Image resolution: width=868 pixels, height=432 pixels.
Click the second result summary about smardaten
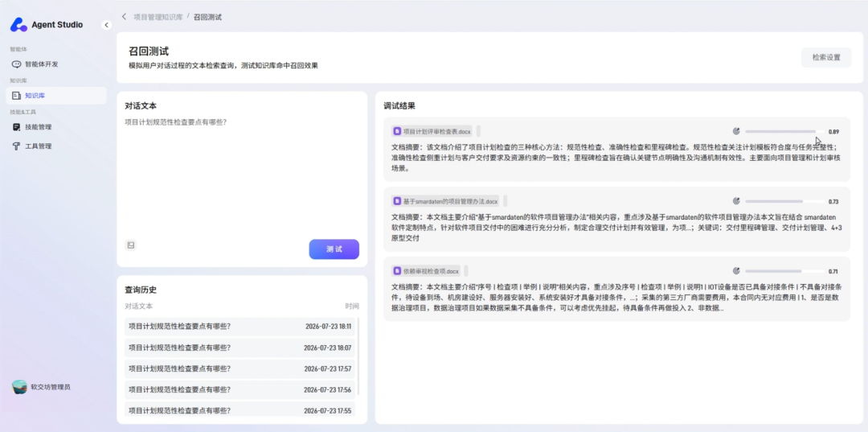(616, 228)
